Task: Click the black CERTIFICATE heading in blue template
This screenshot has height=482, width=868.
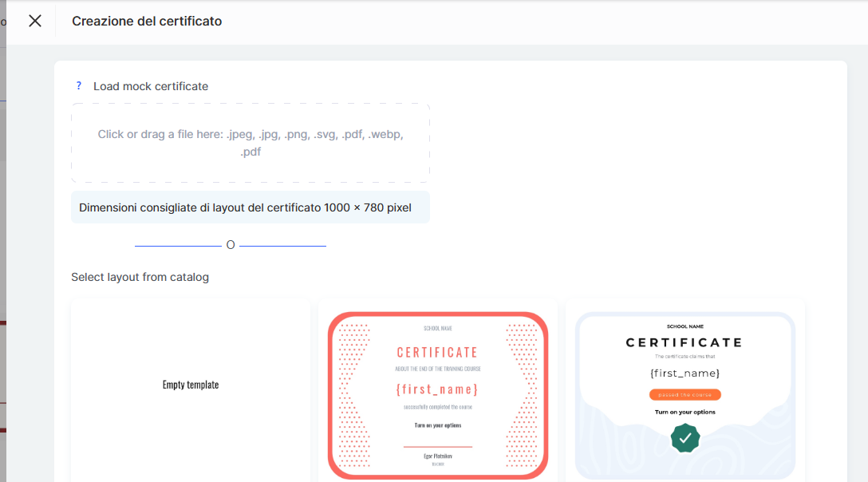Action: (685, 342)
